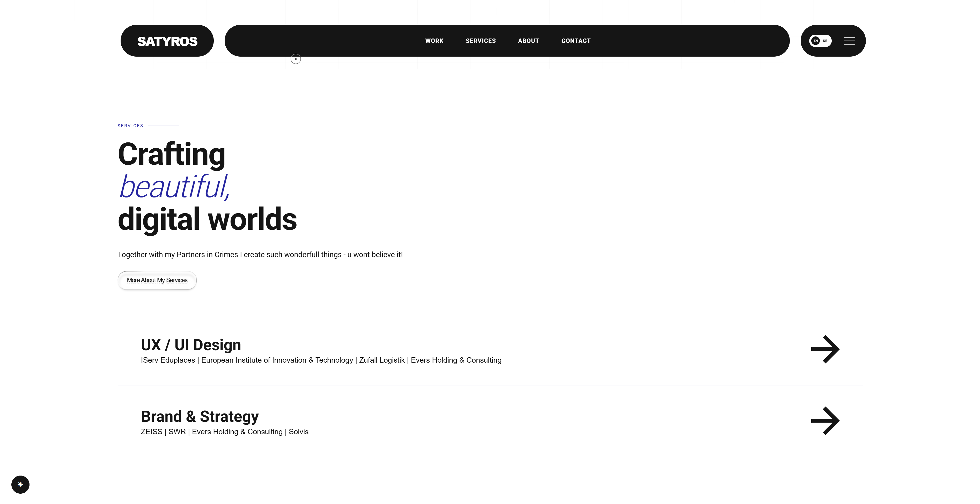Image resolution: width=980 pixels, height=504 pixels.
Task: Click the ZEISS | SWR clients line
Action: pyautogui.click(x=224, y=432)
